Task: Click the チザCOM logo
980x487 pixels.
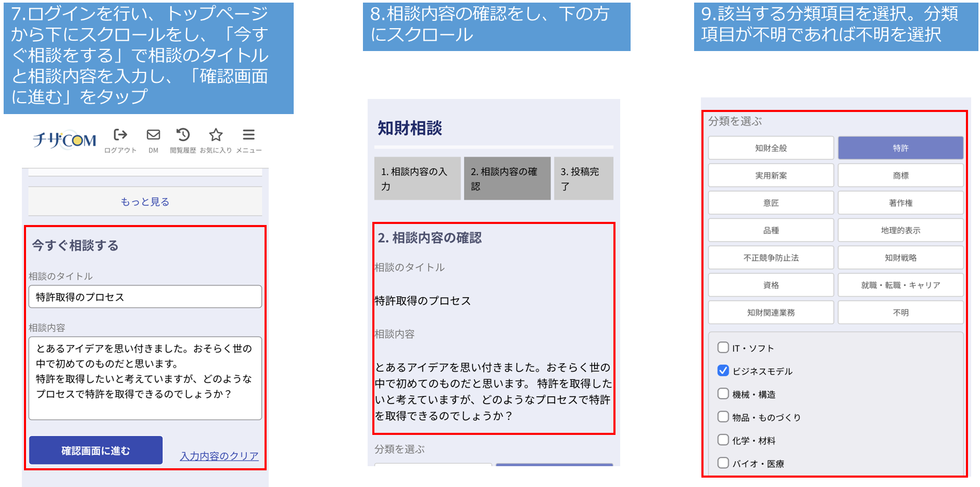Action: tap(65, 140)
